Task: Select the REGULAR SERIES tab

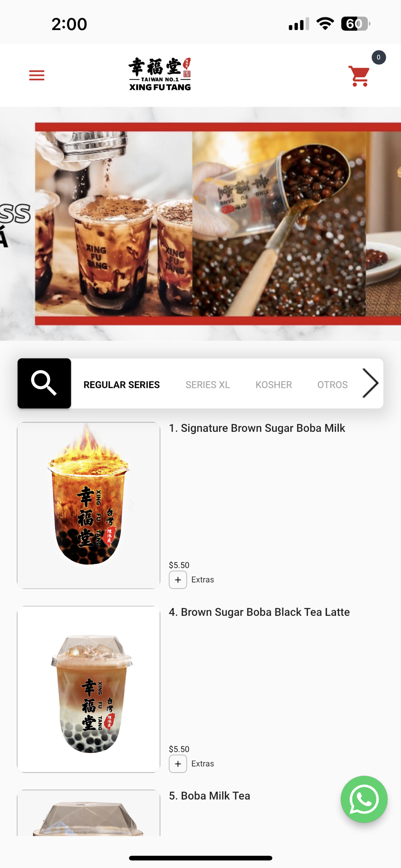Action: [x=122, y=385]
